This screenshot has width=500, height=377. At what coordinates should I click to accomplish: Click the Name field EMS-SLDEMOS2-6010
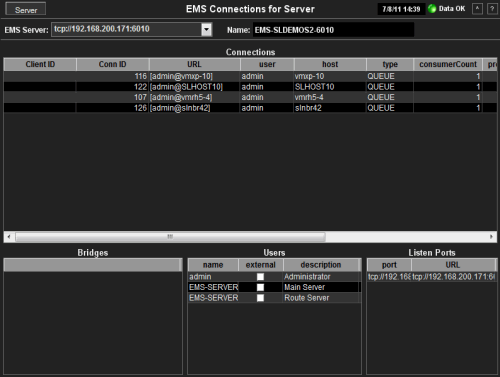click(x=333, y=30)
